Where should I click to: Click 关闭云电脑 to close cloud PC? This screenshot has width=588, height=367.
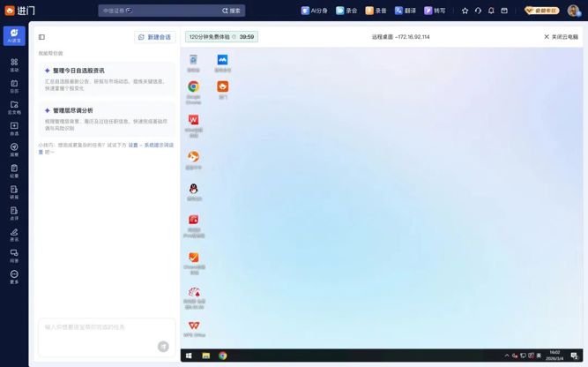[x=561, y=37]
